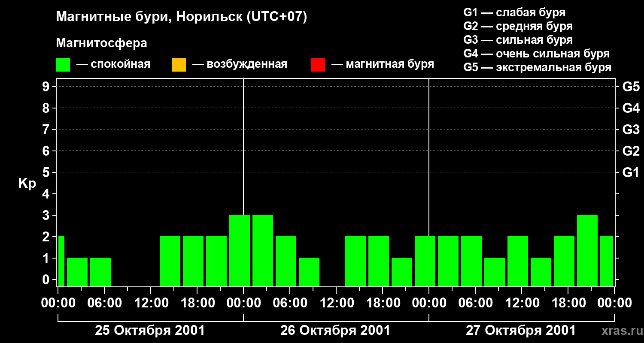Click the final '00:00' label ending 27 October

click(x=614, y=303)
